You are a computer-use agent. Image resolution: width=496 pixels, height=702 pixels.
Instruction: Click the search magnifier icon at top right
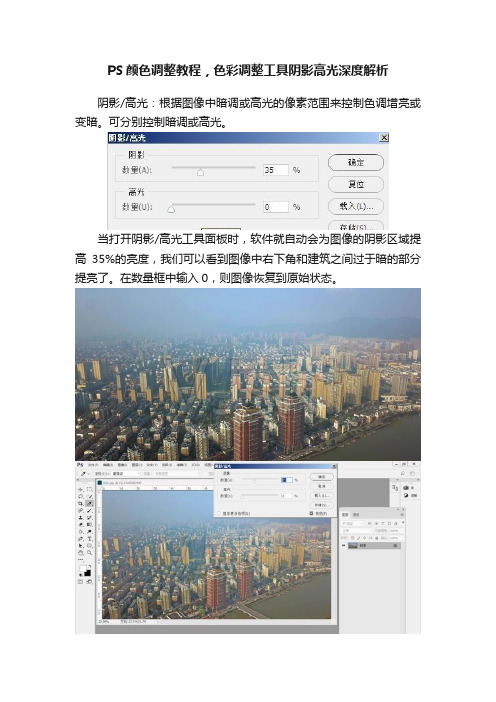click(402, 473)
